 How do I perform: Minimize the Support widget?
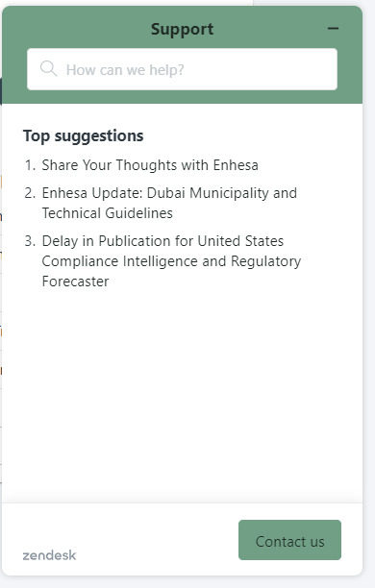(333, 29)
